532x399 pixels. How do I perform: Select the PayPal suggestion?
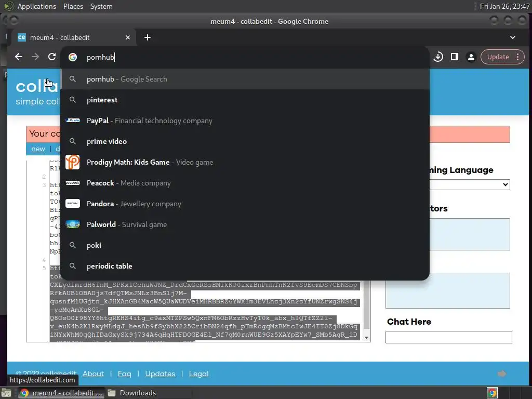click(245, 121)
